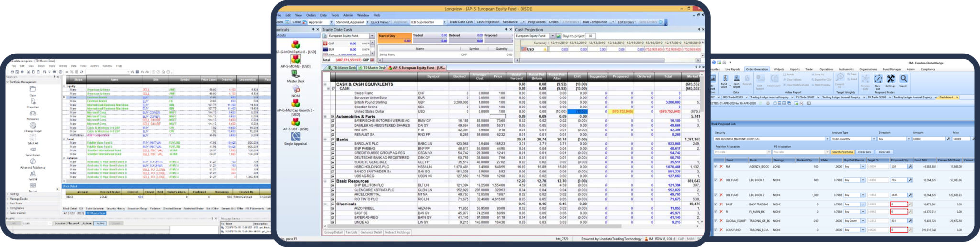Image resolution: width=980 pixels, height=247 pixels.
Task: Collapse the Automobiles & Parts group
Action: (325, 116)
